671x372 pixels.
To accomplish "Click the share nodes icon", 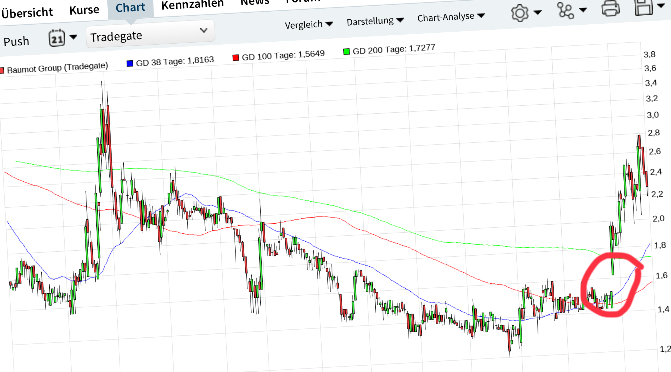I will tap(565, 10).
